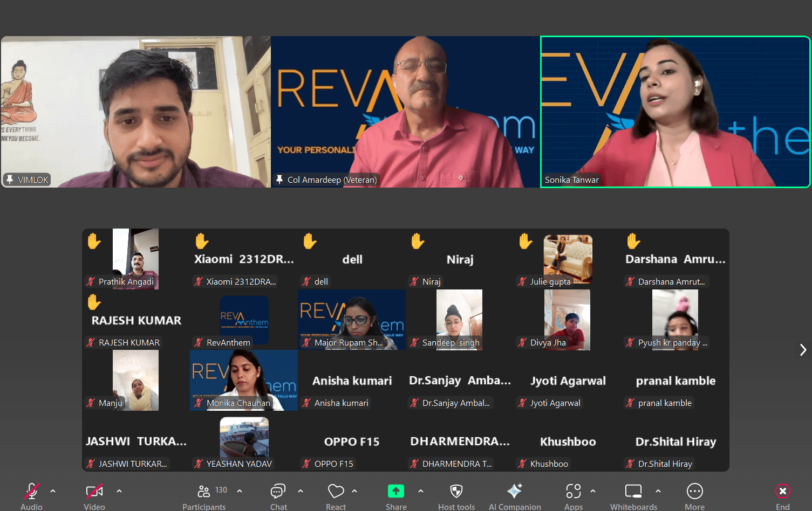Expand video options arrow next to Video
Screen dimensions: 812x511
pyautogui.click(x=119, y=491)
